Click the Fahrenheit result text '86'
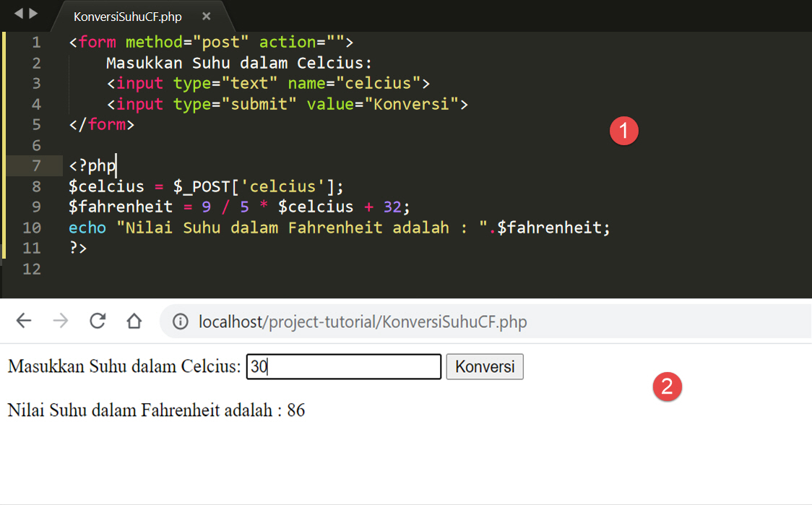 point(296,410)
